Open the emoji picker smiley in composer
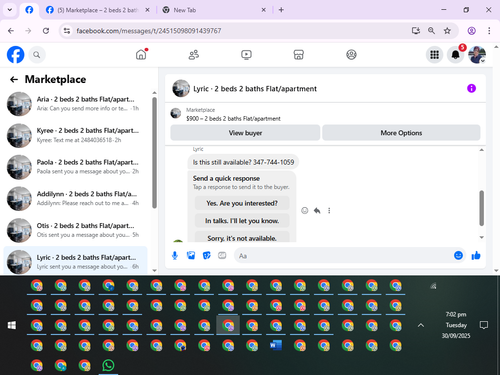This screenshot has height=375, width=500. [x=458, y=256]
